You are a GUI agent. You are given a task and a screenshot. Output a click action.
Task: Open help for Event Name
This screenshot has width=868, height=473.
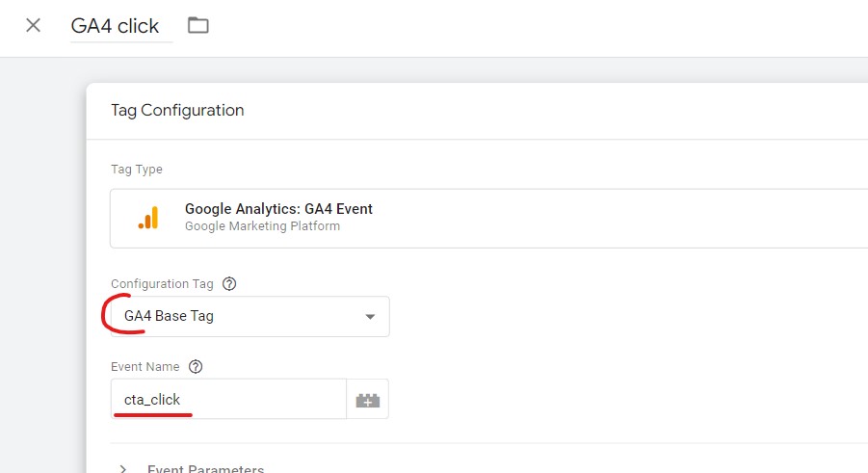(196, 367)
